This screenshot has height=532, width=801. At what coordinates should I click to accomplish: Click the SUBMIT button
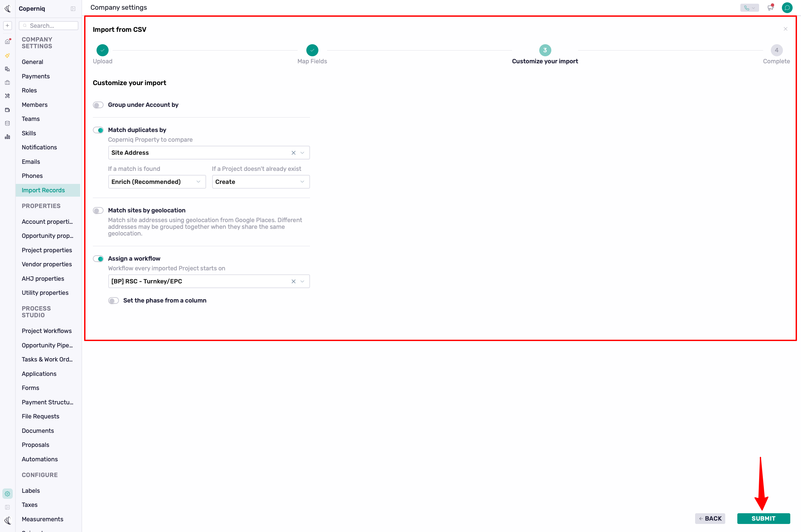click(763, 518)
